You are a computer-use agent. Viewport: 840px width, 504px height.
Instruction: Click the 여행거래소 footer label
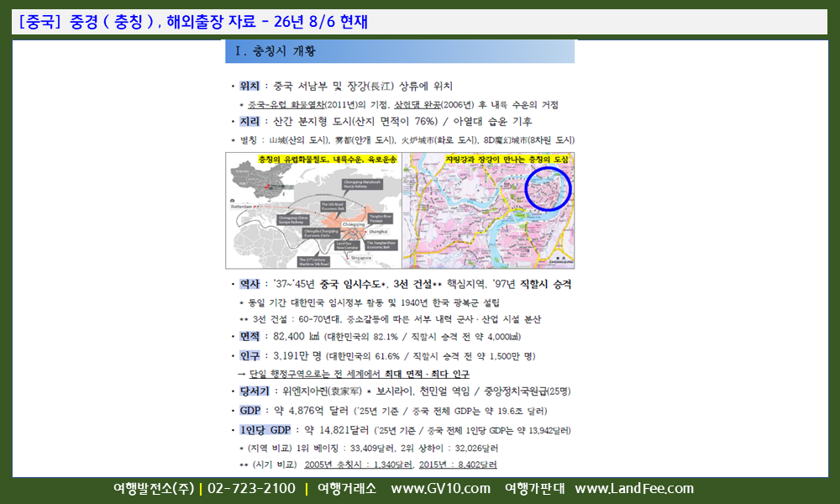[347, 489]
